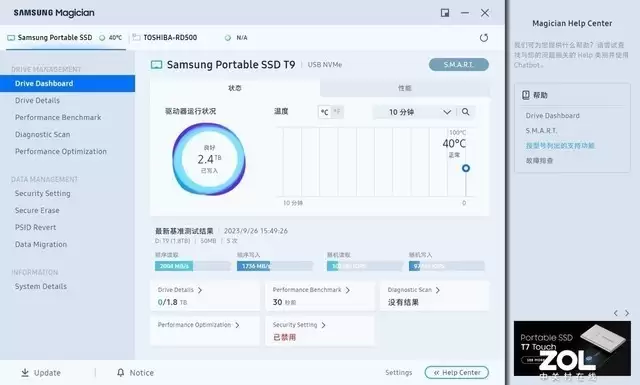Open Settings in the bottom bar
This screenshot has height=385, width=640.
(x=399, y=373)
